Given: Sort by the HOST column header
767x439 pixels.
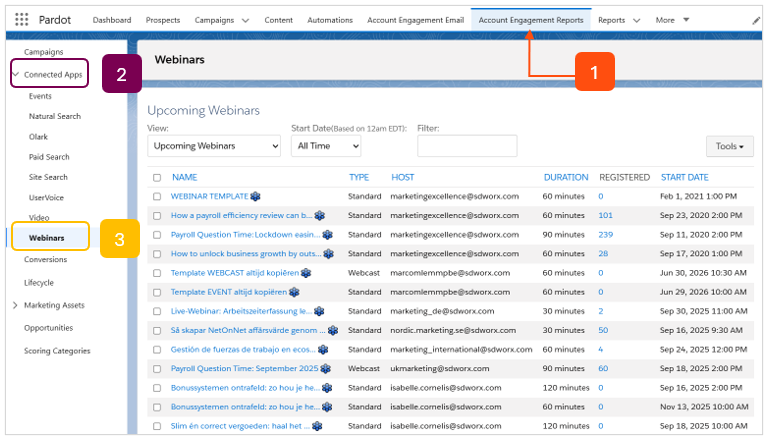Looking at the screenshot, I should (403, 177).
